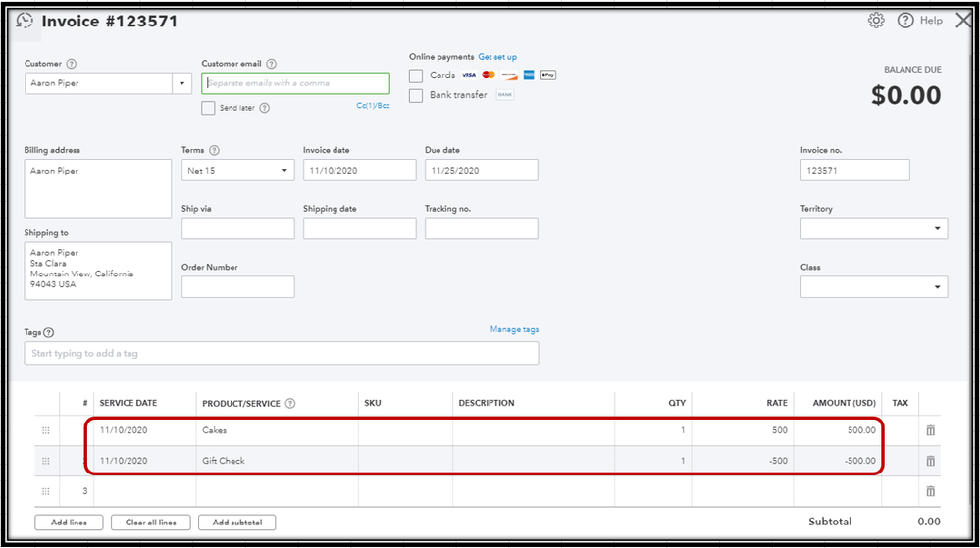Click the Clear all lines button
The width and height of the screenshot is (980, 548).
pyautogui.click(x=151, y=523)
